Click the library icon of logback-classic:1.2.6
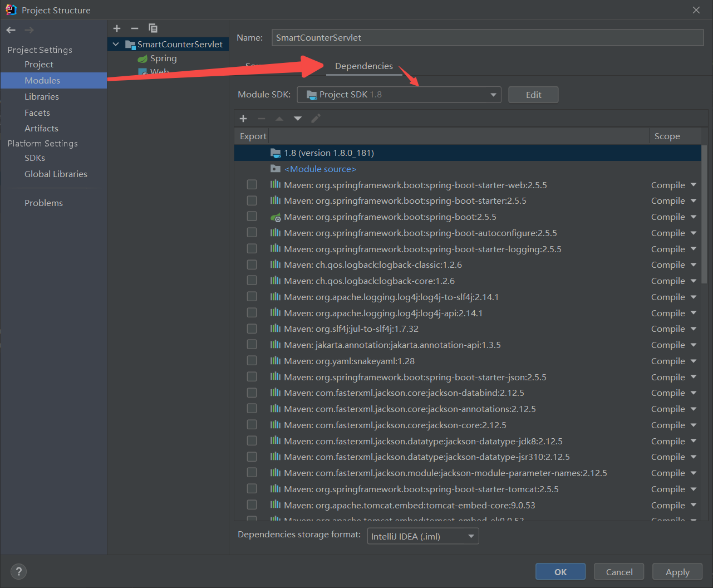The width and height of the screenshot is (713, 588). (276, 264)
